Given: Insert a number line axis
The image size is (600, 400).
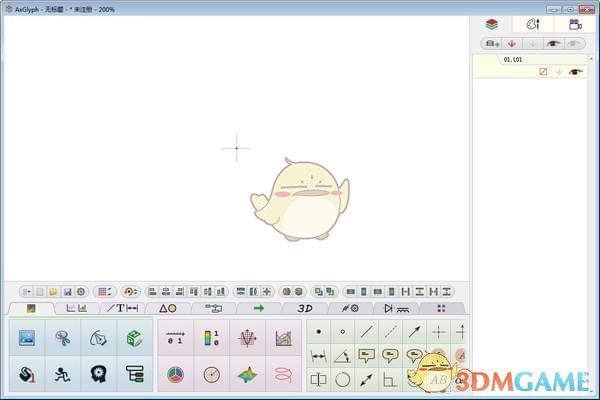Looking at the screenshot, I should (175, 338).
